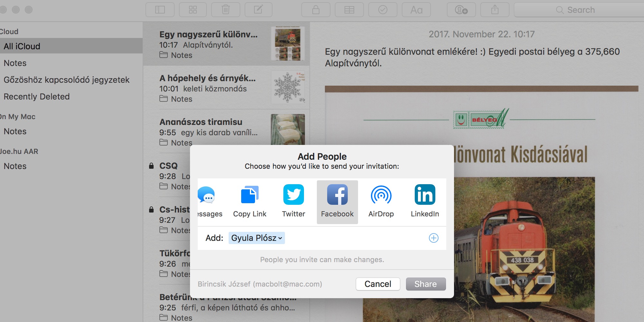644x322 pixels.
Task: Select LinkedIn sharing option
Action: click(425, 202)
